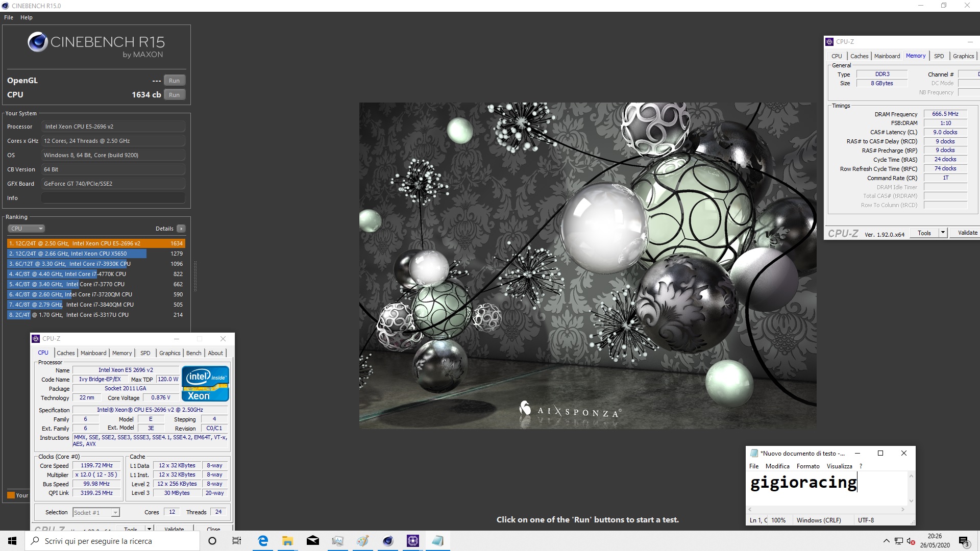
Task: Open the File menu in Cinebench
Action: (x=9, y=17)
